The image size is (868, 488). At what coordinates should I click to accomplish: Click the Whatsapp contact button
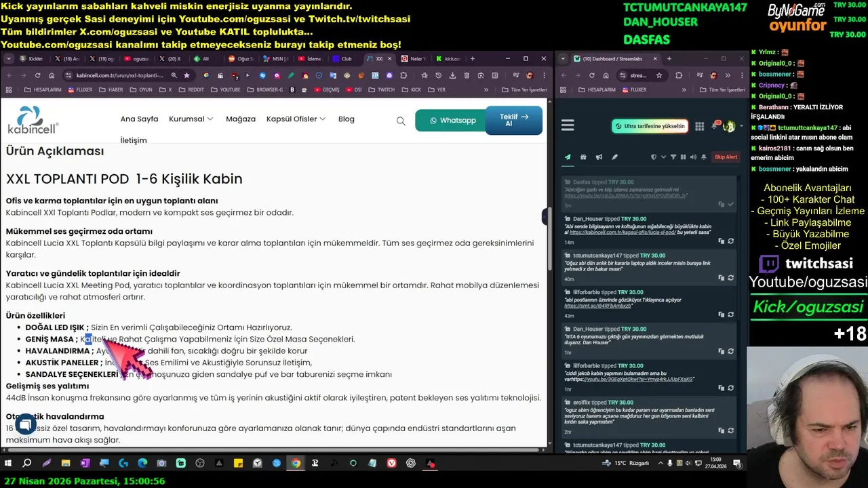click(453, 121)
